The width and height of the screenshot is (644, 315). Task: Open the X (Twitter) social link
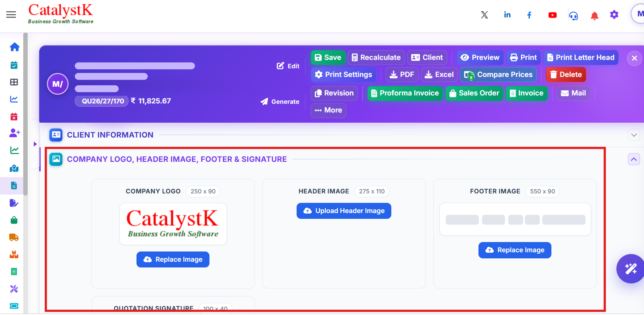point(484,15)
